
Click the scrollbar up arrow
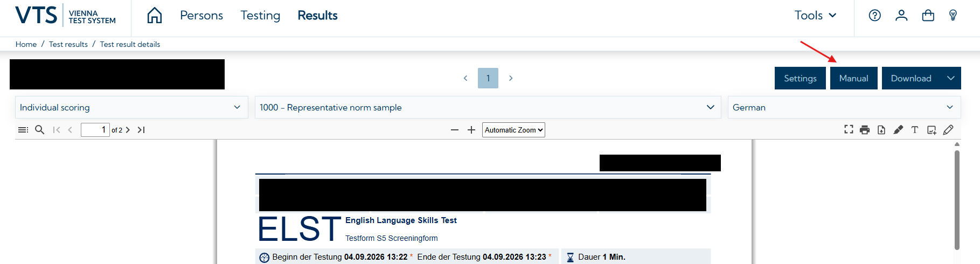point(957,144)
